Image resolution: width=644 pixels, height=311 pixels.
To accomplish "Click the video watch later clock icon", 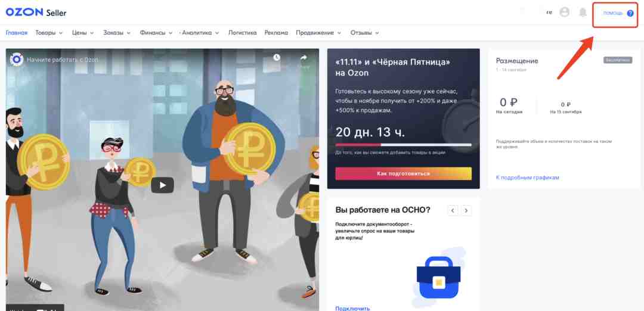I will pyautogui.click(x=277, y=57).
